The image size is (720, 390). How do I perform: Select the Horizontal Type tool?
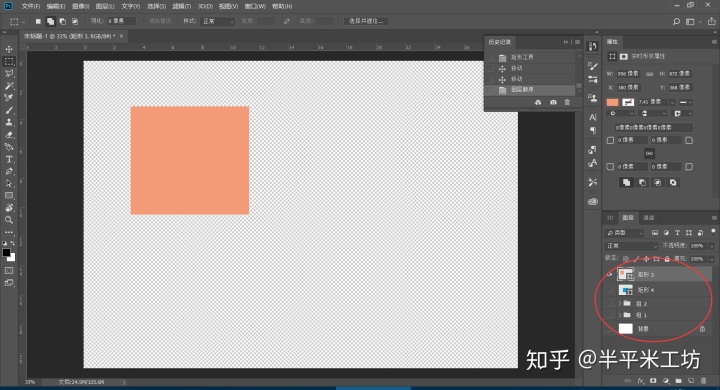9,159
